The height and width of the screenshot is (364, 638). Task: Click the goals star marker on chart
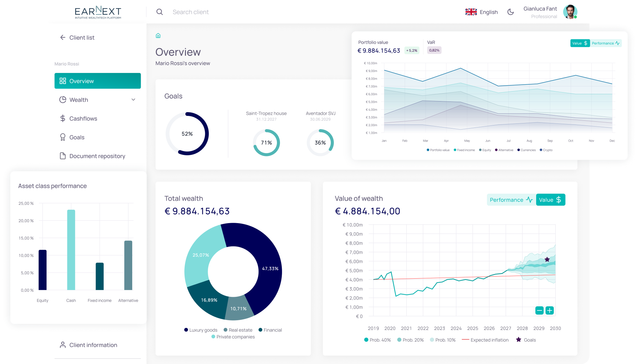click(547, 259)
